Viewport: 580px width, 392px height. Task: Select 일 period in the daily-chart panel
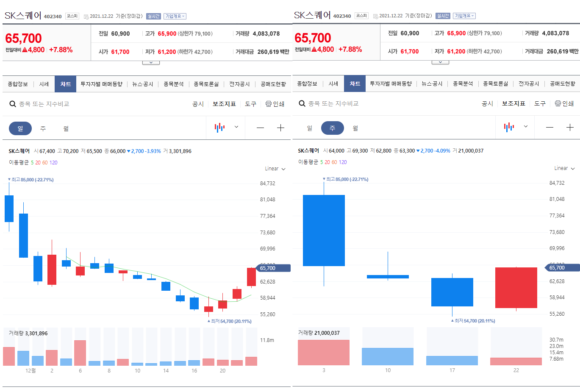coord(20,128)
